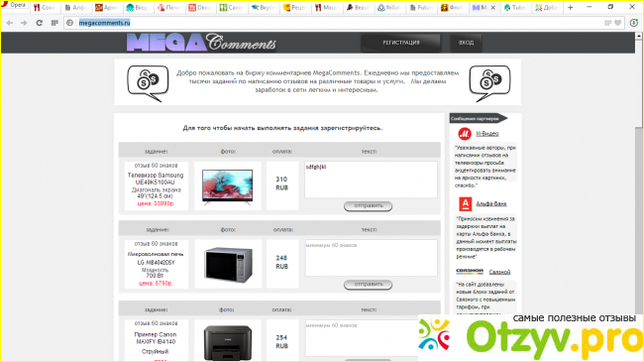Click the M-Video red logo icon
644x362 pixels.
(465, 134)
